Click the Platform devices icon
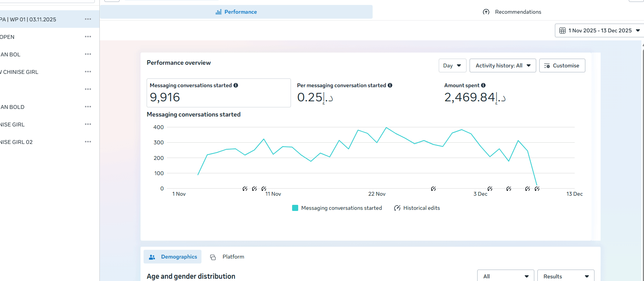The height and width of the screenshot is (281, 644). coord(213,257)
